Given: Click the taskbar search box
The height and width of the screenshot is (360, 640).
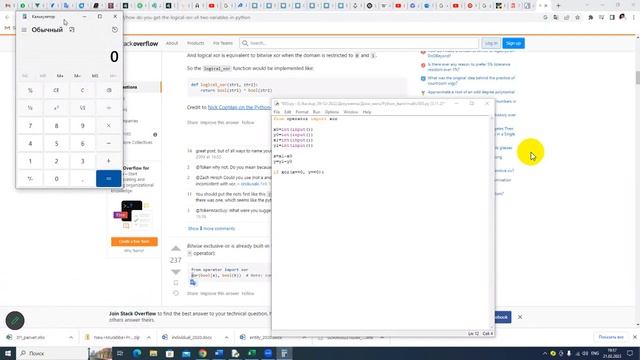Looking at the screenshot, I should pos(52,353).
